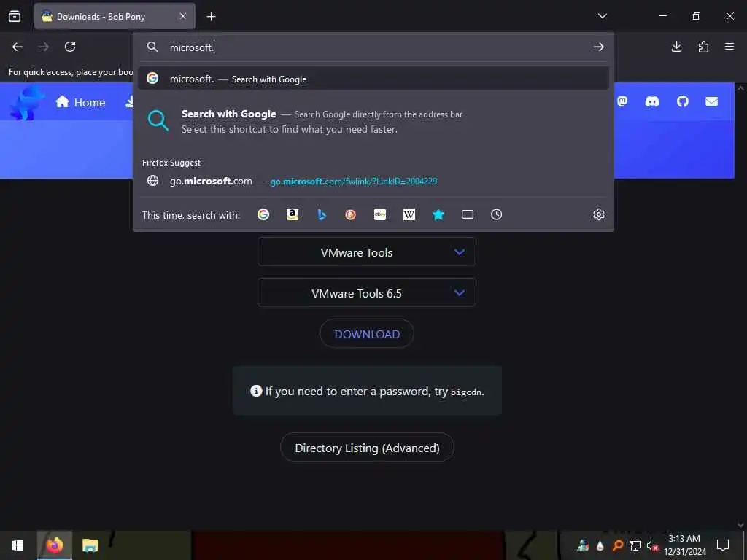This screenshot has width=747, height=560.
Task: Open the Firefox downloads panel icon
Action: (x=676, y=47)
